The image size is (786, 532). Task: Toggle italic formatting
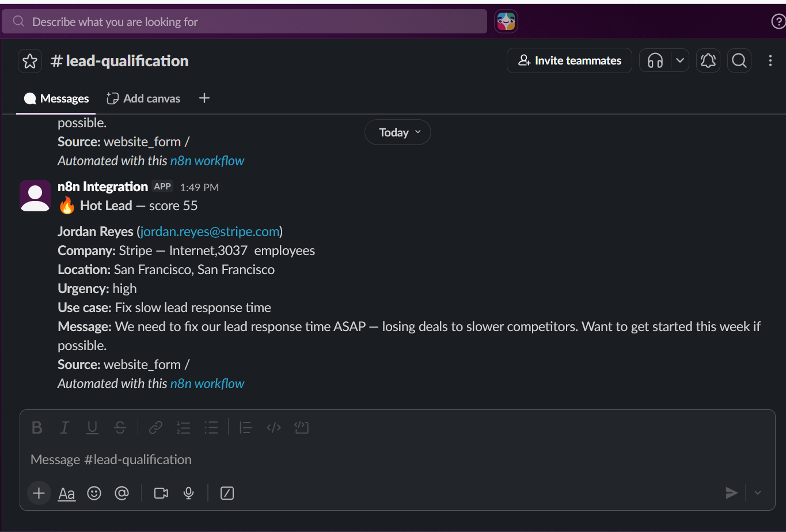tap(64, 428)
